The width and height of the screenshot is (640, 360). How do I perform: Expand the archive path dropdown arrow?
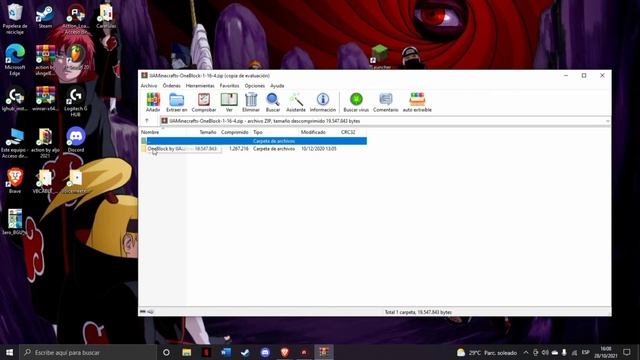click(x=607, y=121)
